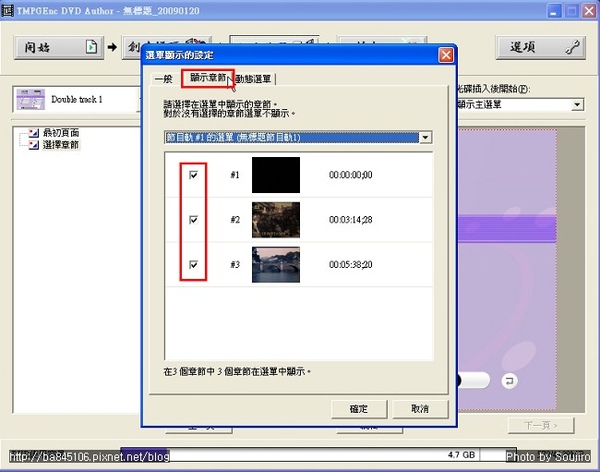
Task: Close the 選單顯示的設定 dialog
Action: pos(446,55)
